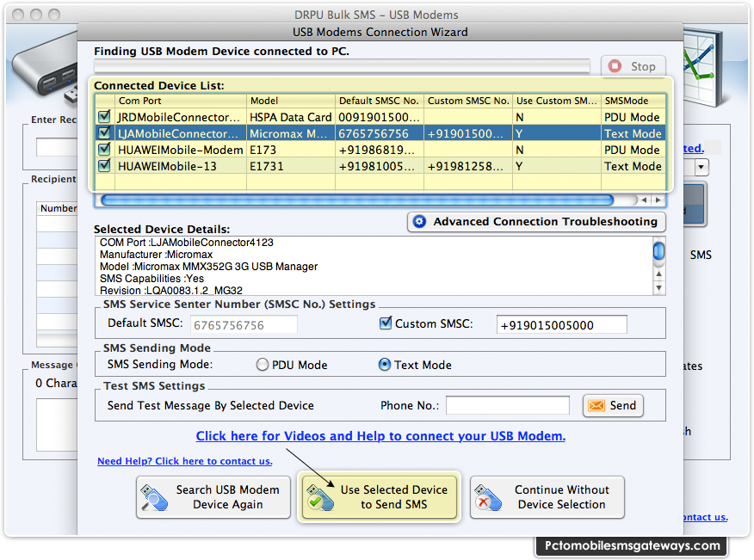Select the PDU Mode radio button
This screenshot has width=754, height=560.
coord(262,365)
